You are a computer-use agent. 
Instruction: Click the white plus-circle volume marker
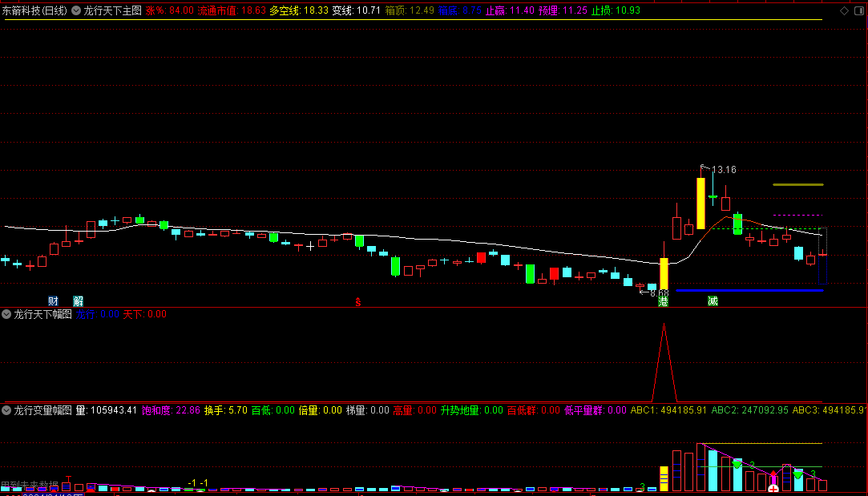pos(773,489)
